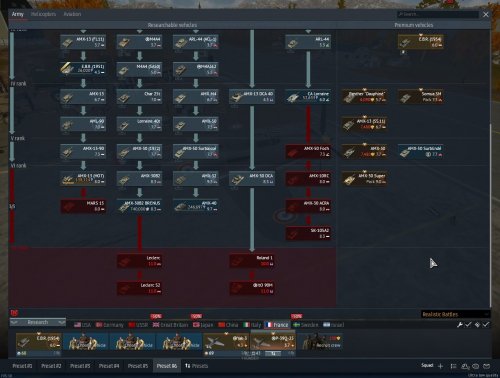Switch to the Helicopters tab
The height and width of the screenshot is (378, 500).
pos(43,14)
